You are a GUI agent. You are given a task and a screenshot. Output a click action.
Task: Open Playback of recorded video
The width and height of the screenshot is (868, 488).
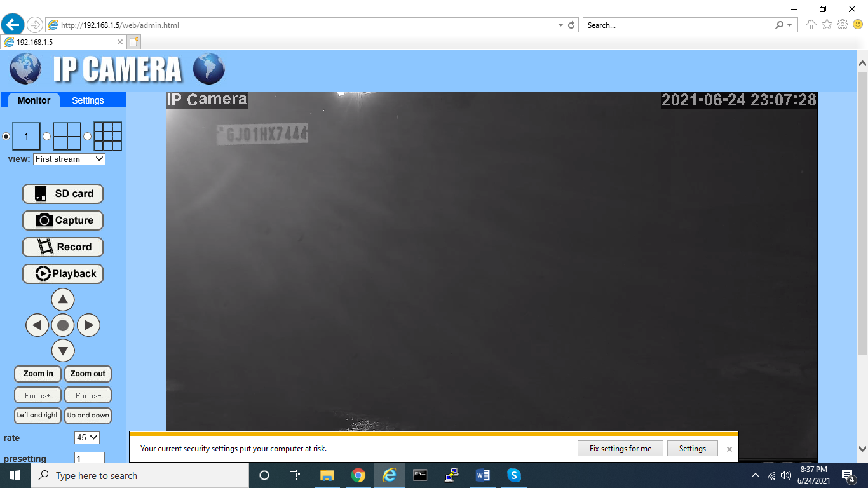[63, 274]
